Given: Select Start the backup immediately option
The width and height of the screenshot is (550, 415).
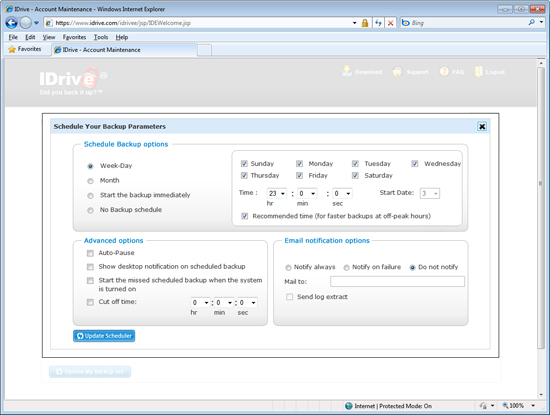Looking at the screenshot, I should click(x=90, y=196).
